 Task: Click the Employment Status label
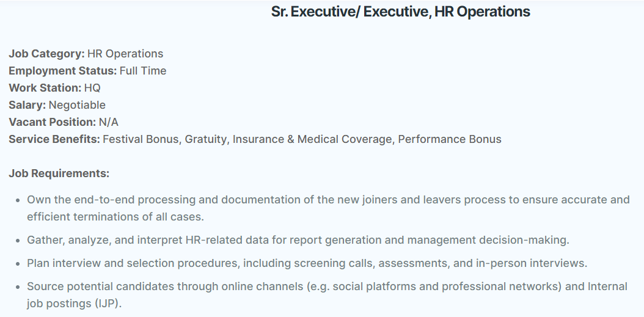point(63,71)
